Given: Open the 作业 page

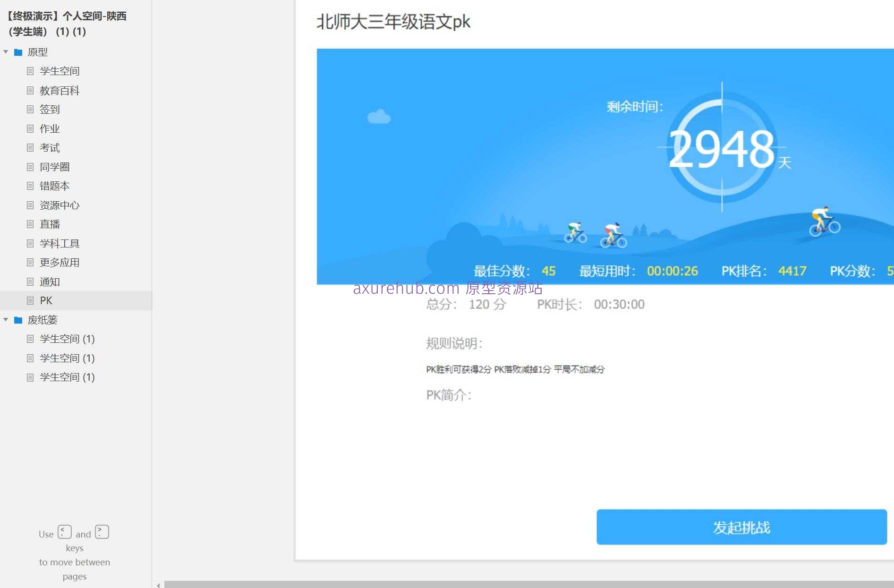Looking at the screenshot, I should point(49,128).
